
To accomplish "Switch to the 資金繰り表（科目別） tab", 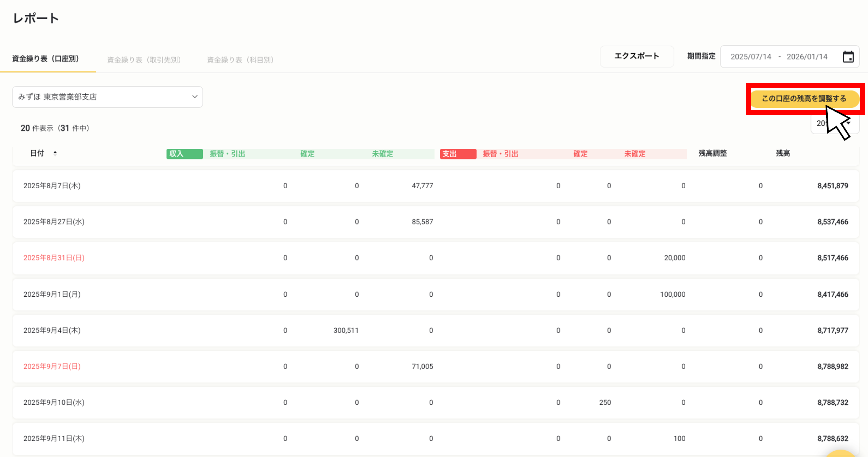I will coord(240,59).
